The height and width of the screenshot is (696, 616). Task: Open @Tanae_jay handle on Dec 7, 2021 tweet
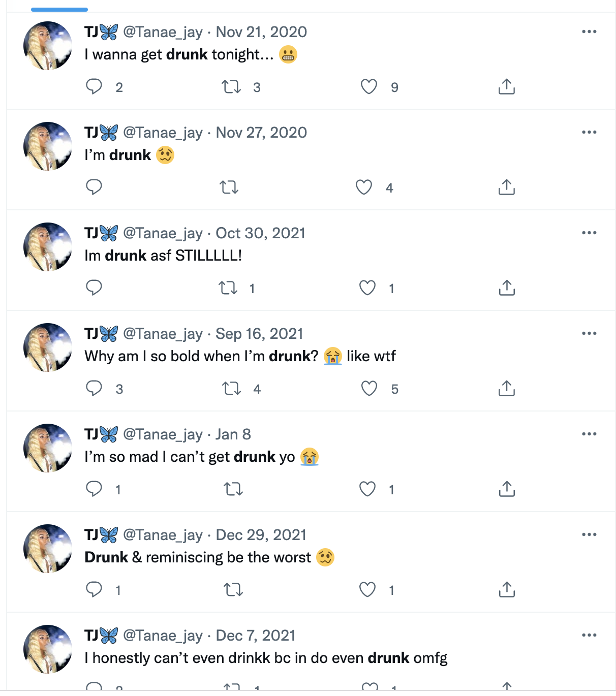point(163,636)
